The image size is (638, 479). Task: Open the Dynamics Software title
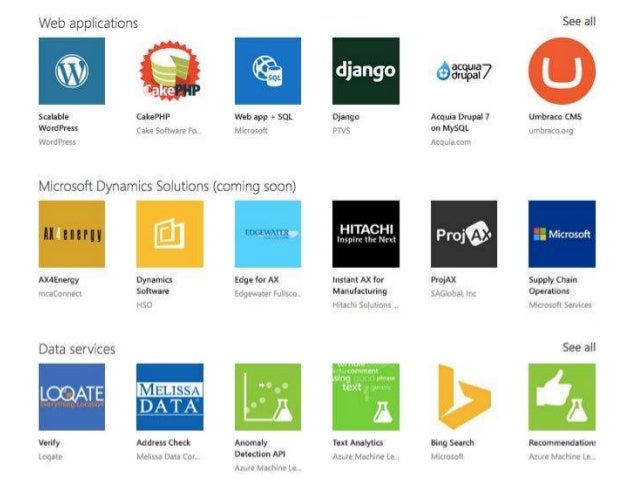point(154,285)
